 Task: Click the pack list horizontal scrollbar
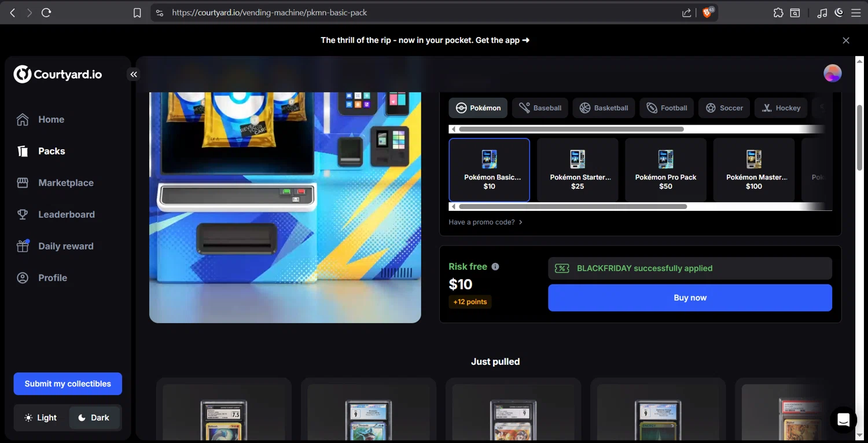click(x=573, y=206)
